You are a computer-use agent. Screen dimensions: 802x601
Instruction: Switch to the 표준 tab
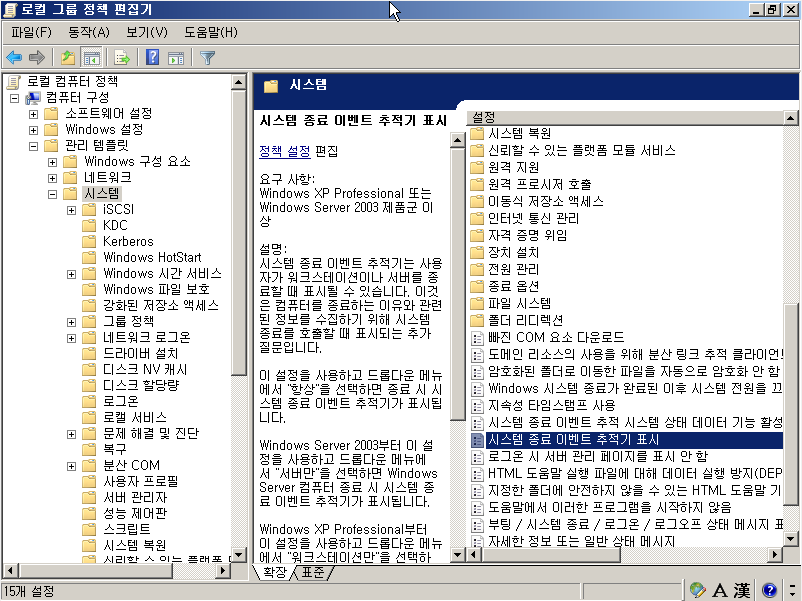[x=313, y=572]
